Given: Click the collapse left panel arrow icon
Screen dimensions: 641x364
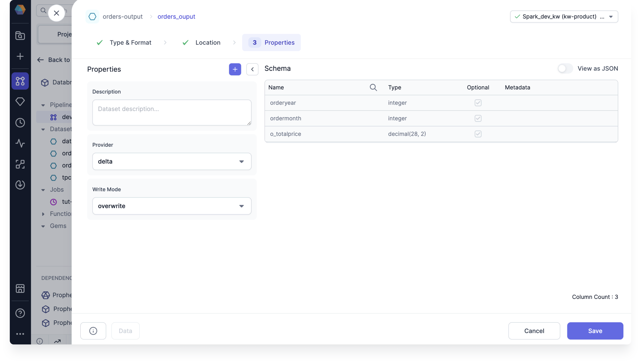Looking at the screenshot, I should 252,69.
